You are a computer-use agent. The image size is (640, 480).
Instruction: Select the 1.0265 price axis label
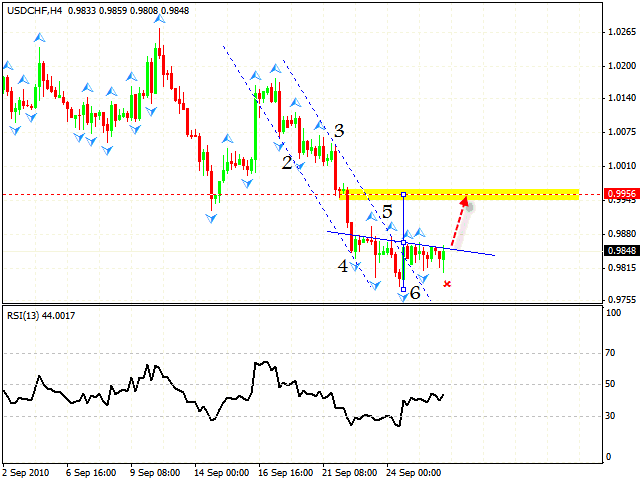(622, 32)
